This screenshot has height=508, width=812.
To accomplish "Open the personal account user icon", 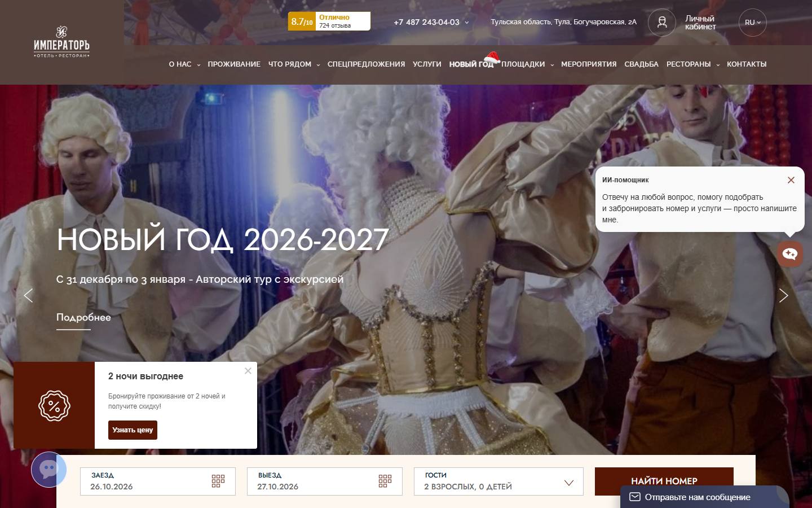I will pos(662,23).
